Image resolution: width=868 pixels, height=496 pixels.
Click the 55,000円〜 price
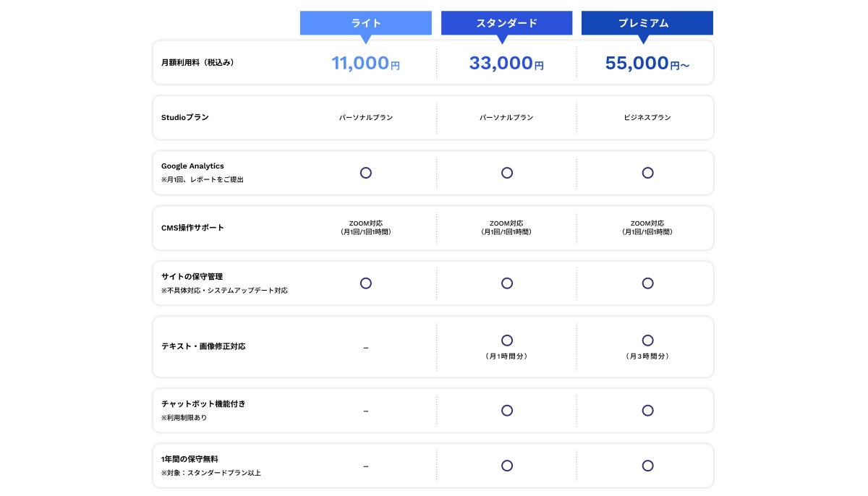coord(647,64)
